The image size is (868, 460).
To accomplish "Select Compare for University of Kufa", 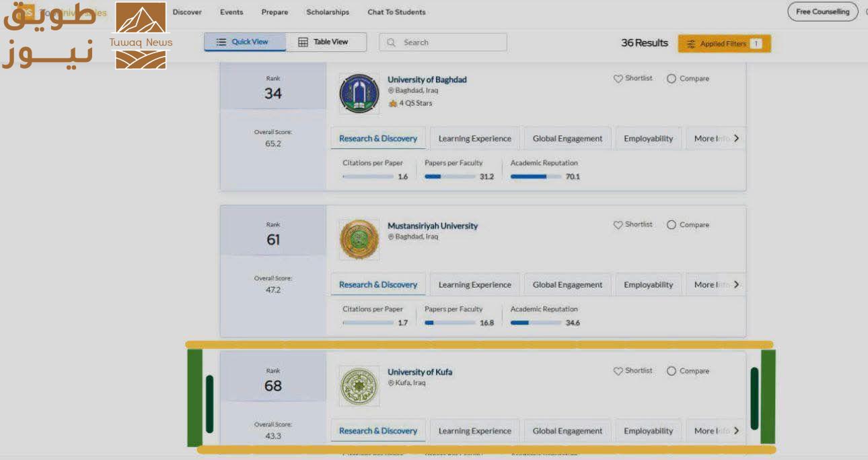I will 672,371.
